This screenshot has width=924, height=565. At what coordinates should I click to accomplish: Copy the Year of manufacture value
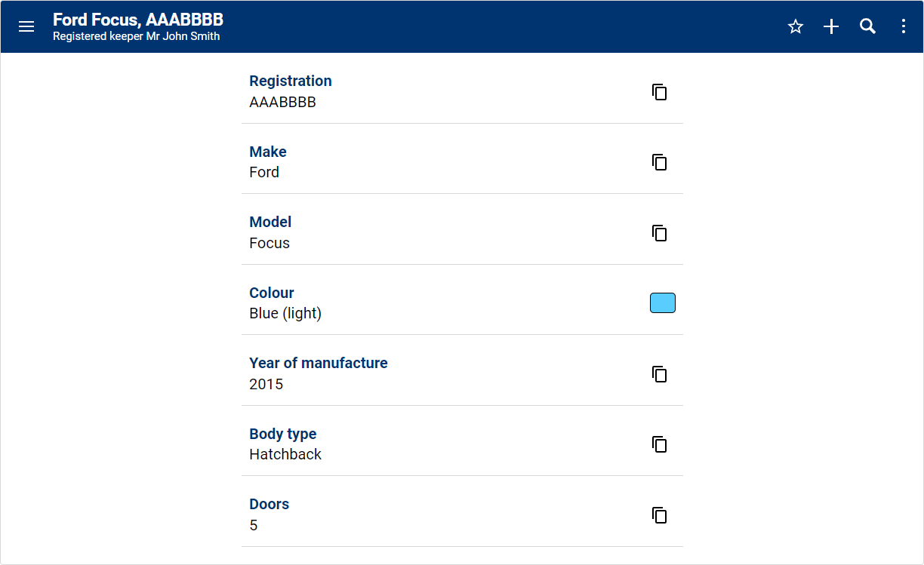pyautogui.click(x=660, y=374)
